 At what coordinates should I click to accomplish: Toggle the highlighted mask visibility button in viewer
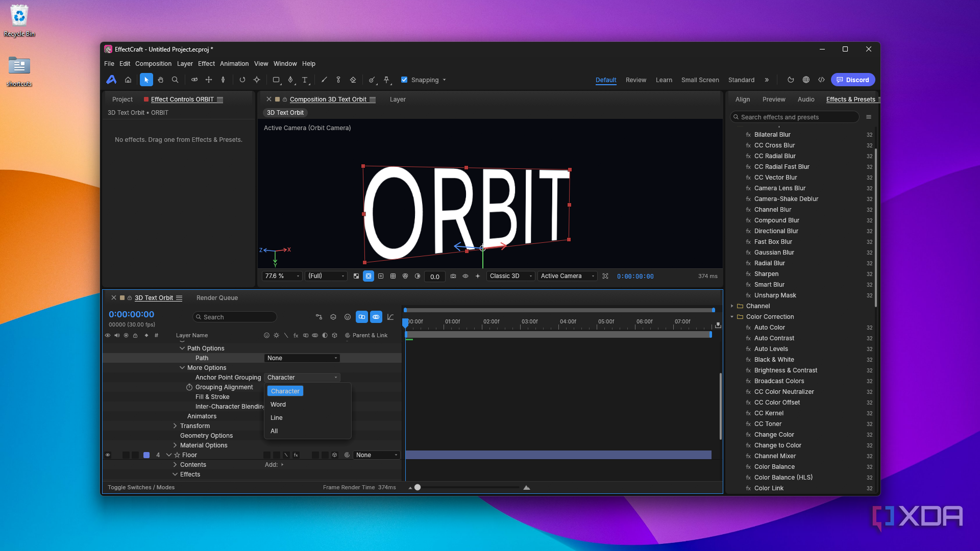(x=369, y=276)
